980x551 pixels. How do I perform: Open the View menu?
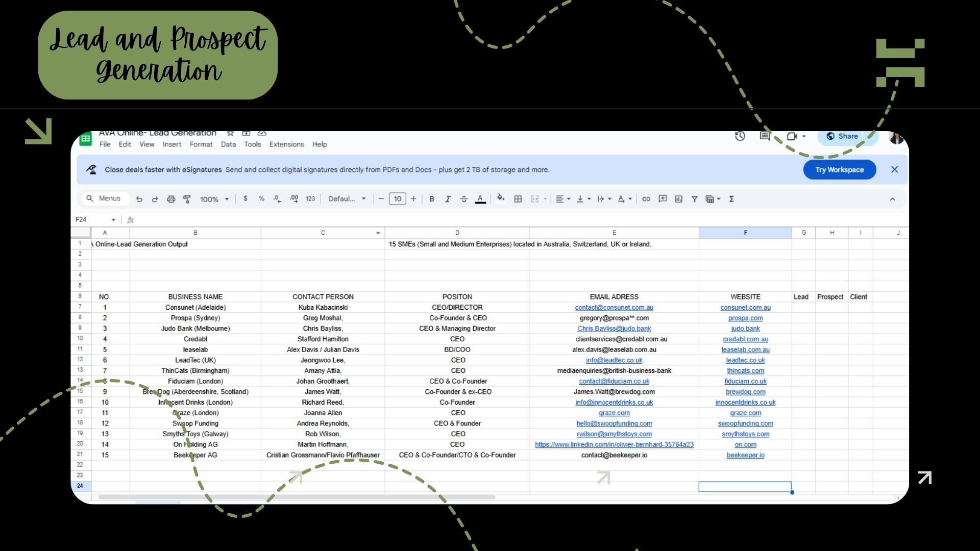147,144
